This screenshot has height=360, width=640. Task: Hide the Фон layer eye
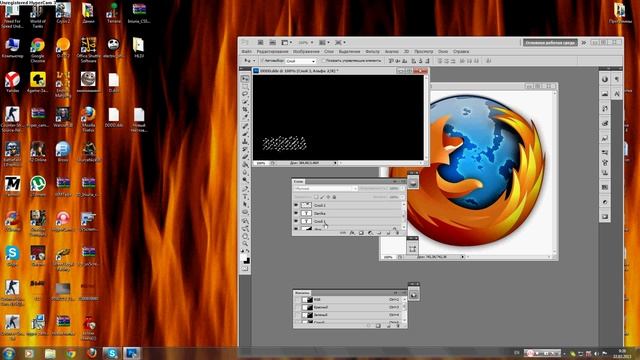[x=296, y=228]
